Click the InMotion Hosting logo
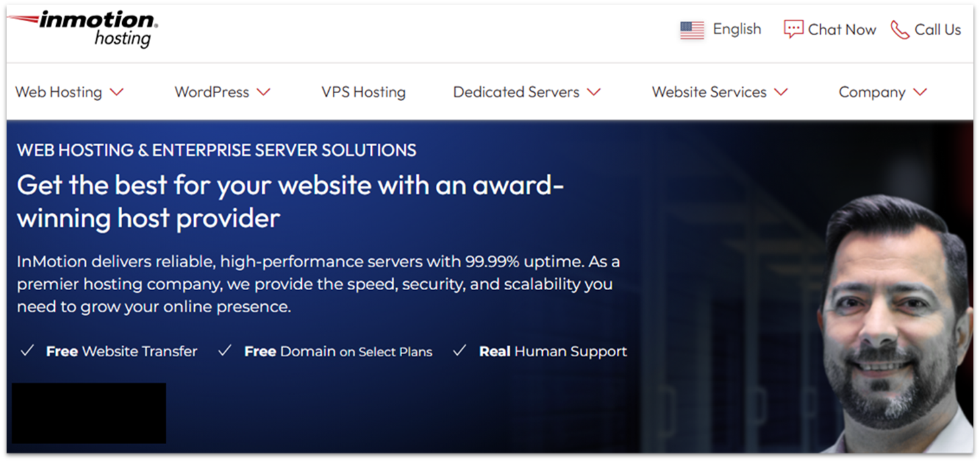The width and height of the screenshot is (980, 462). pyautogui.click(x=83, y=28)
